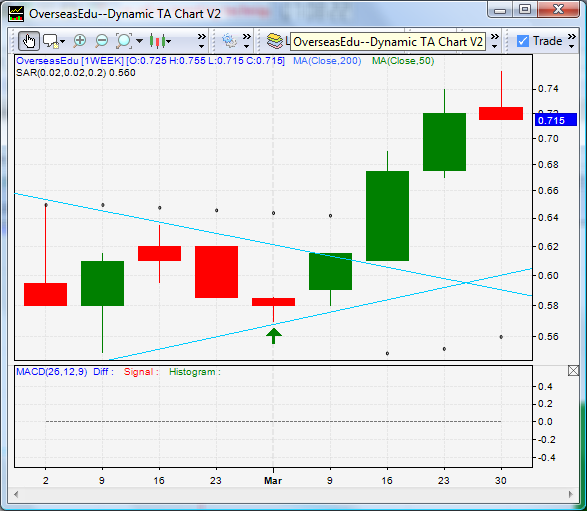
Task: Click the MA(Close,50) legend label
Action: pos(403,61)
